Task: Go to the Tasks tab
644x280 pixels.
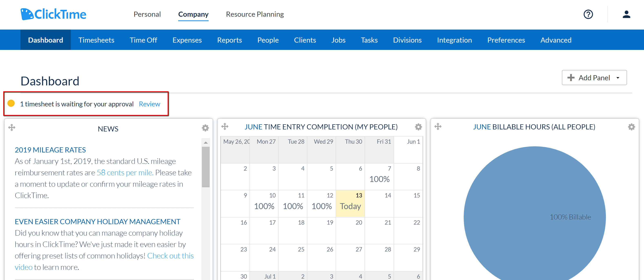Action: point(369,40)
